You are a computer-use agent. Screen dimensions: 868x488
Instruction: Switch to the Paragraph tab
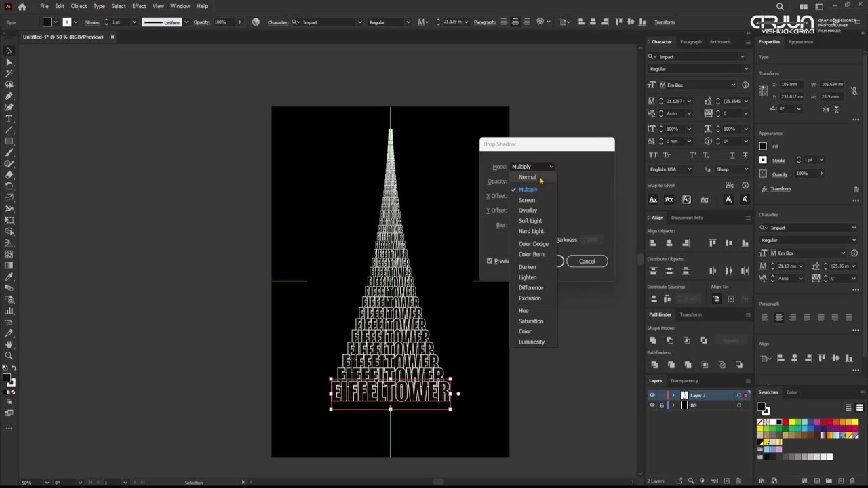[691, 42]
